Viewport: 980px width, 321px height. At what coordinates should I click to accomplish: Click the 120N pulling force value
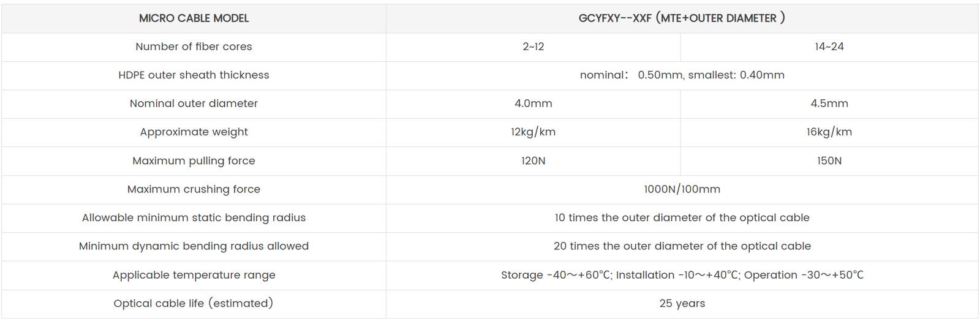(533, 160)
